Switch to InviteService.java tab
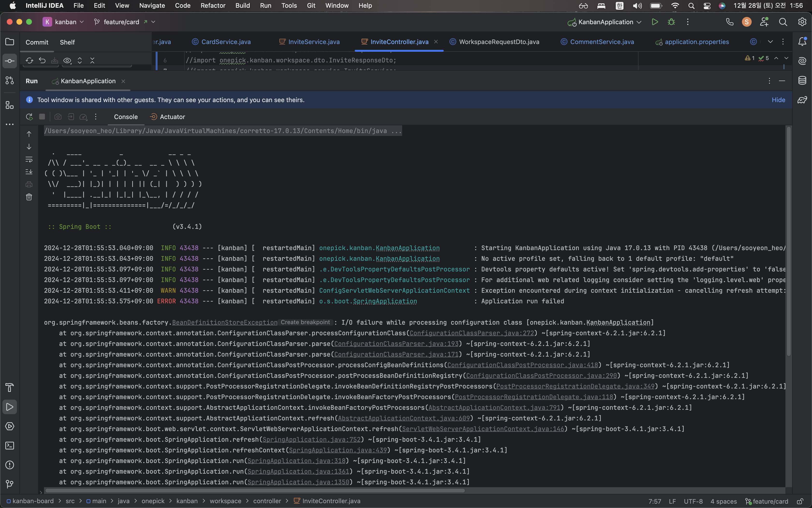Screen dimensions: 812x508 pyautogui.click(x=309, y=42)
